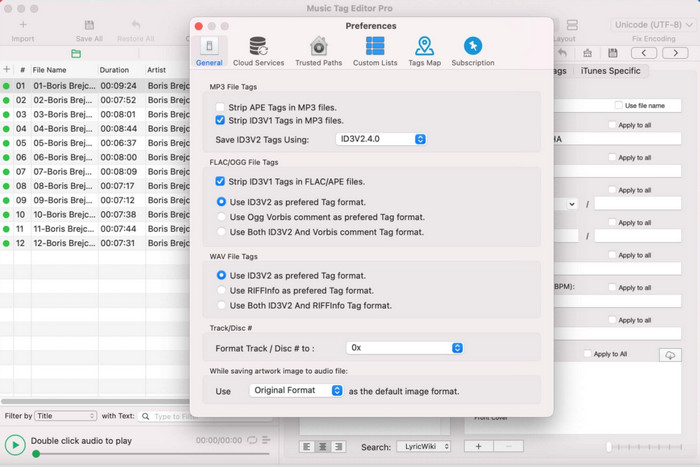Viewport: 700px width, 467px height.
Task: Align lyrics text right
Action: click(339, 446)
